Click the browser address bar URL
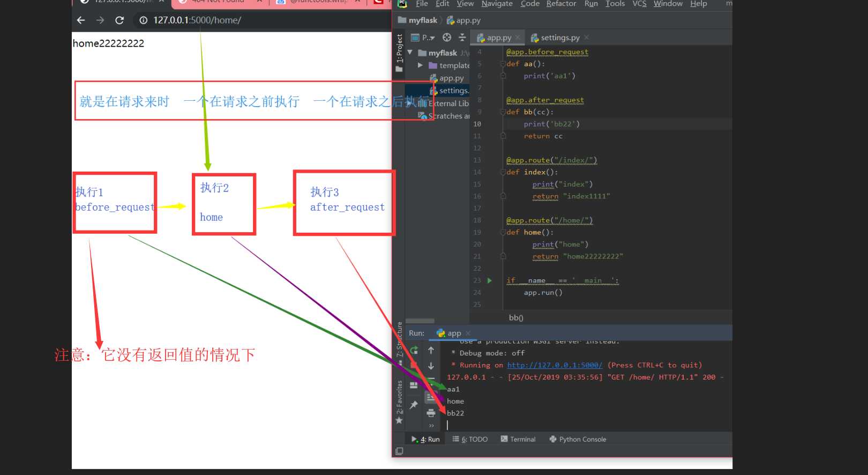This screenshot has height=475, width=868. click(197, 20)
